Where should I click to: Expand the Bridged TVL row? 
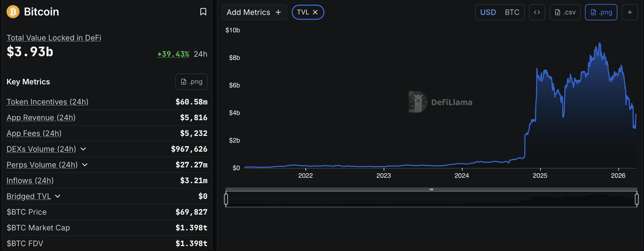[x=58, y=196]
